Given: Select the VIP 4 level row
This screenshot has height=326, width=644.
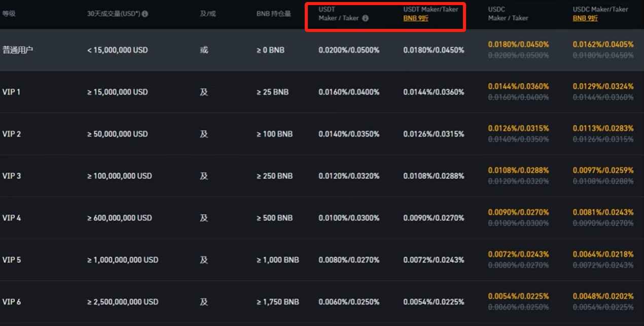Looking at the screenshot, I should pyautogui.click(x=12, y=218).
